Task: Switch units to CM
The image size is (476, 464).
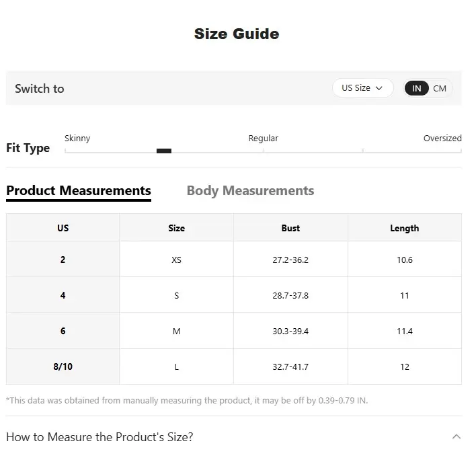Action: point(440,88)
